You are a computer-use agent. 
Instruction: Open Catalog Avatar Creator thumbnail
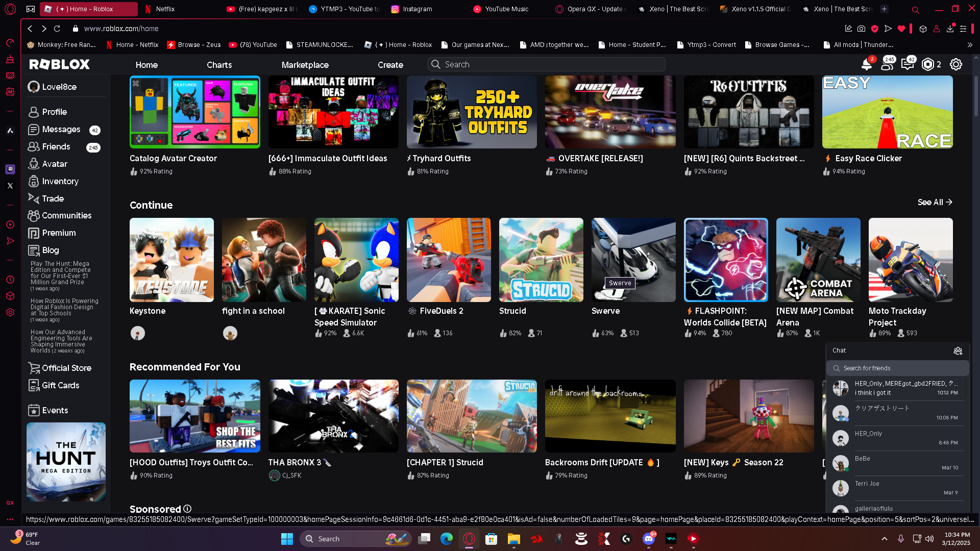click(x=195, y=112)
